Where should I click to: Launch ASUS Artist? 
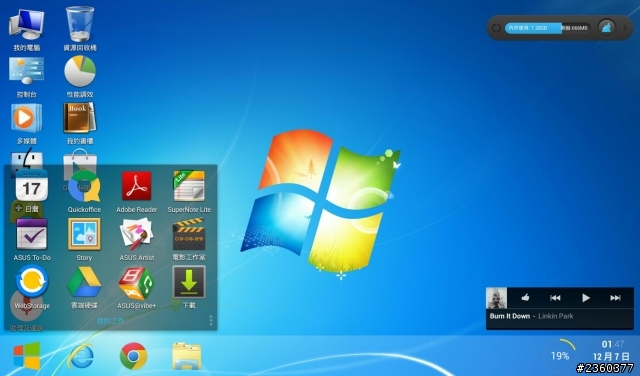(137, 234)
